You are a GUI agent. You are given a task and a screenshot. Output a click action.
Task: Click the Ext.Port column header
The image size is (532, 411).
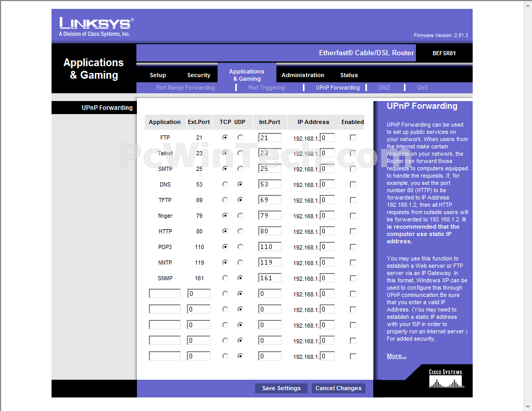199,122
